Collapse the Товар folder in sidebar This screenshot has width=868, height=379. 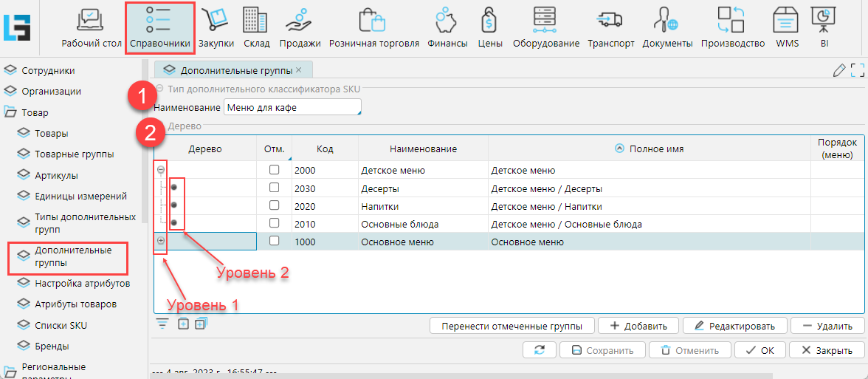[x=10, y=113]
